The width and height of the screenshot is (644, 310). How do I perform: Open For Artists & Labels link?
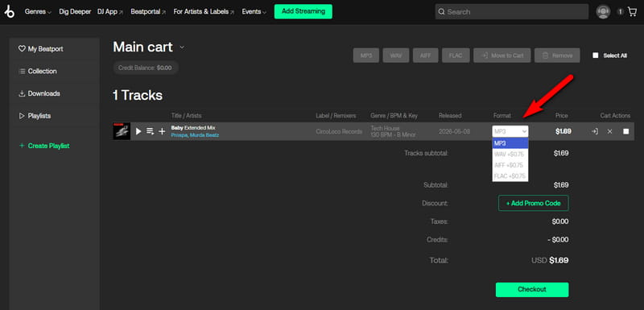click(x=204, y=12)
